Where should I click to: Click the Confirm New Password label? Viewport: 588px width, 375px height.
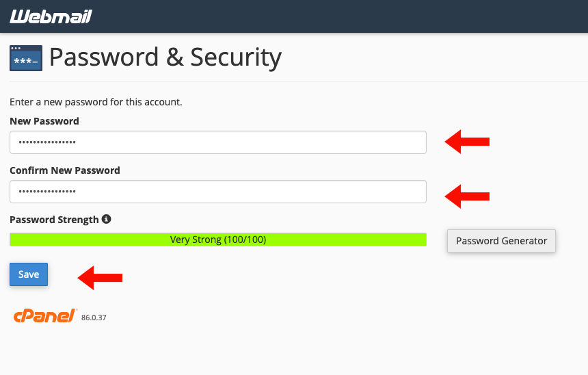pyautogui.click(x=65, y=170)
